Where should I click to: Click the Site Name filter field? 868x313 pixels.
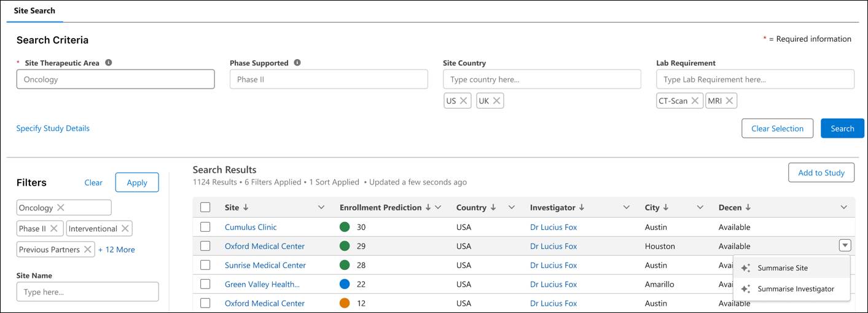[87, 291]
